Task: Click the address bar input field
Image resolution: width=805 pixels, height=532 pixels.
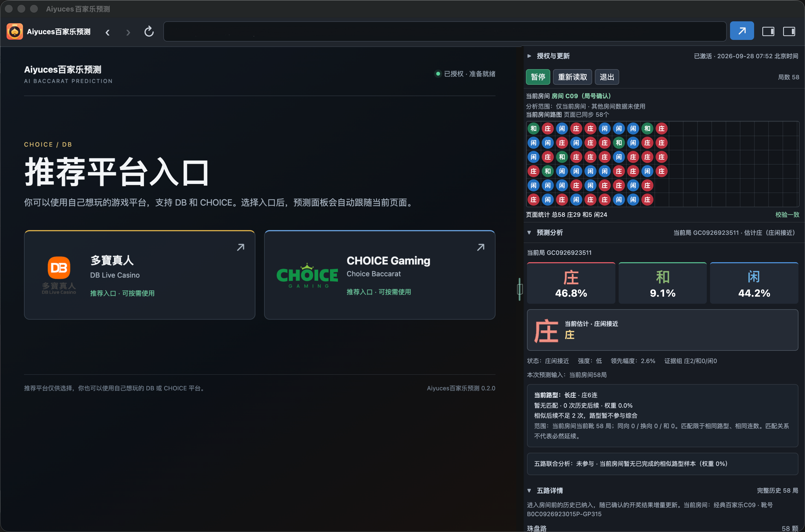Action: (445, 31)
